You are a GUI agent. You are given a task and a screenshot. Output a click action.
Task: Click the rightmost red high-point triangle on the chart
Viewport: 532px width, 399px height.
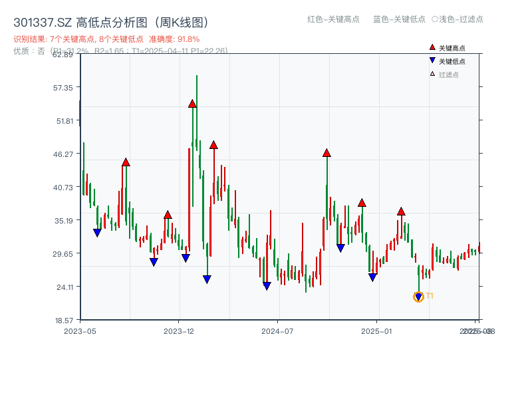click(x=402, y=211)
